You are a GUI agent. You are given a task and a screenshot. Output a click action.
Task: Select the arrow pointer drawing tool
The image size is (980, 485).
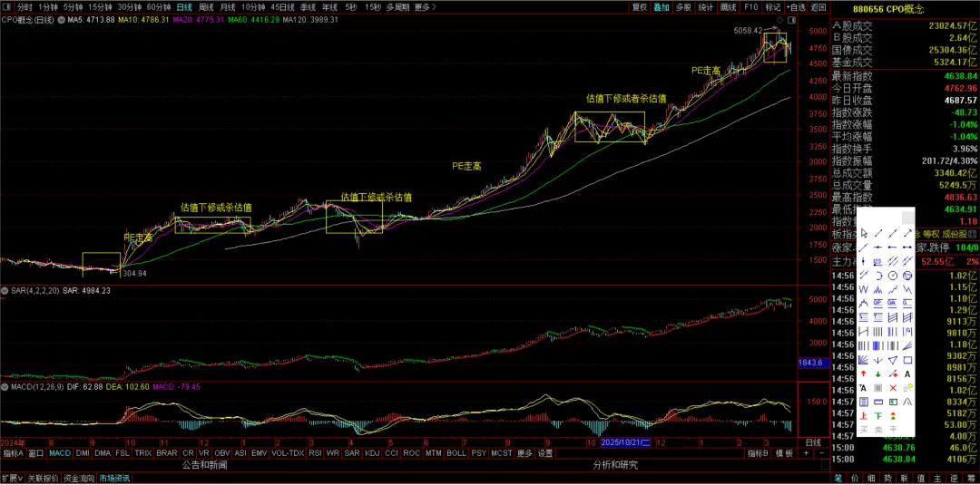pos(864,233)
